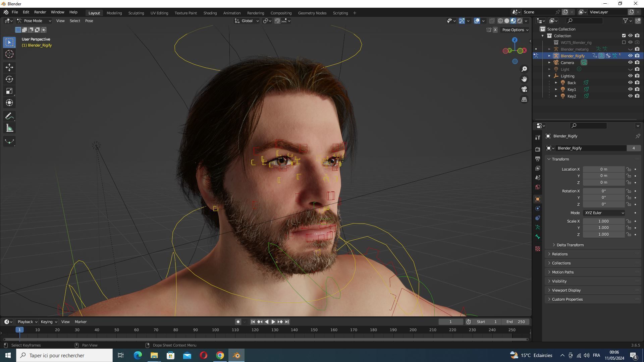Activate the Transform tool
This screenshot has height=362, width=644.
point(9,103)
